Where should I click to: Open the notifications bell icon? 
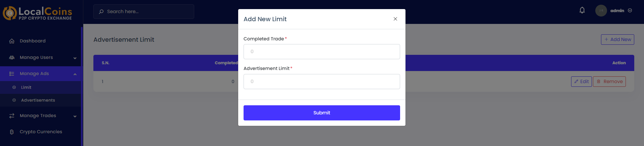582,10
